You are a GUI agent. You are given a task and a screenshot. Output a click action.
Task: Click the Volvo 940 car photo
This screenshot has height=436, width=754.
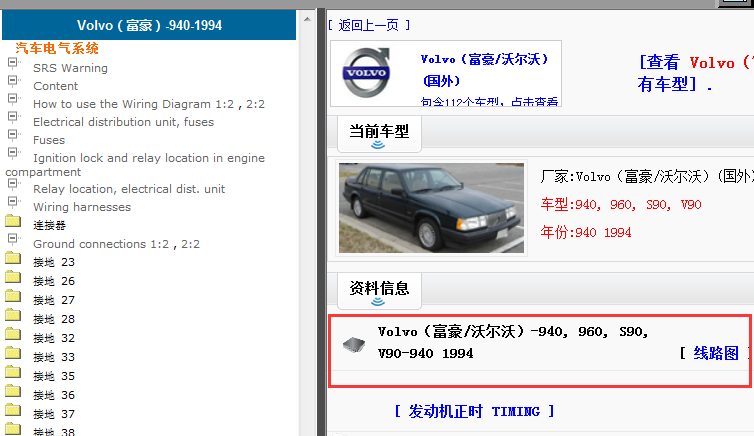coord(431,208)
